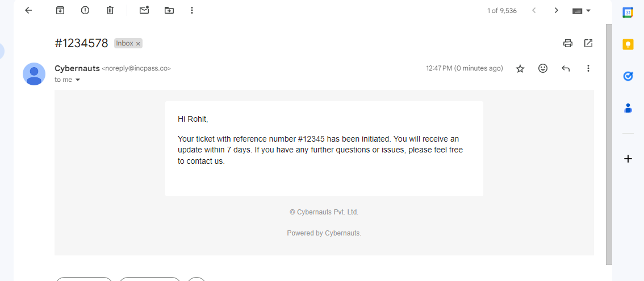Report this email as spam
The image size is (644, 281).
[85, 10]
